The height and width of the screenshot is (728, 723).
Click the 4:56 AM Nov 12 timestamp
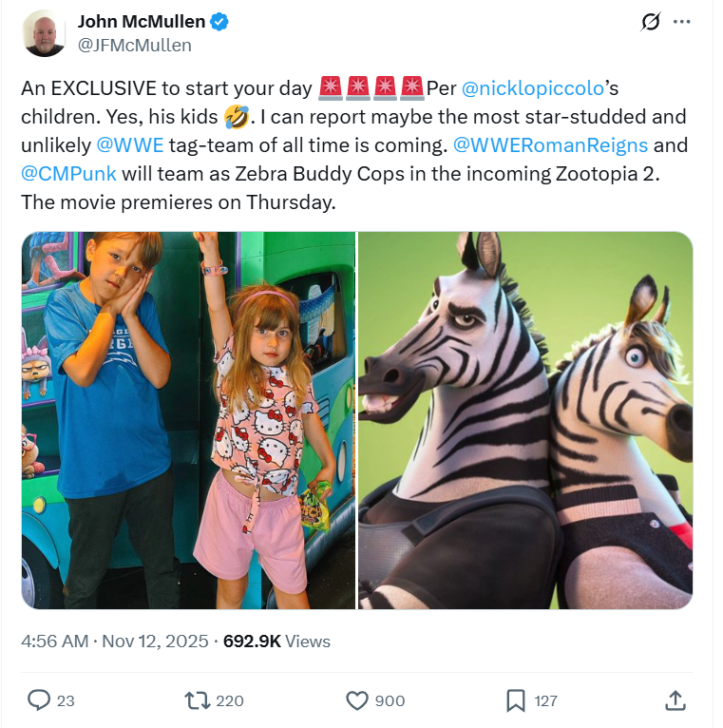coord(115,642)
